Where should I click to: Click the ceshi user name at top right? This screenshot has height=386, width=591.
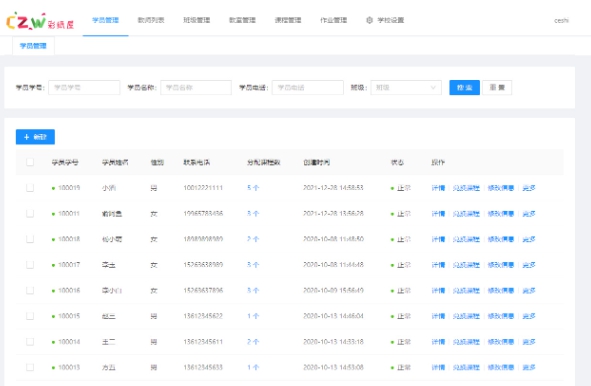point(561,20)
